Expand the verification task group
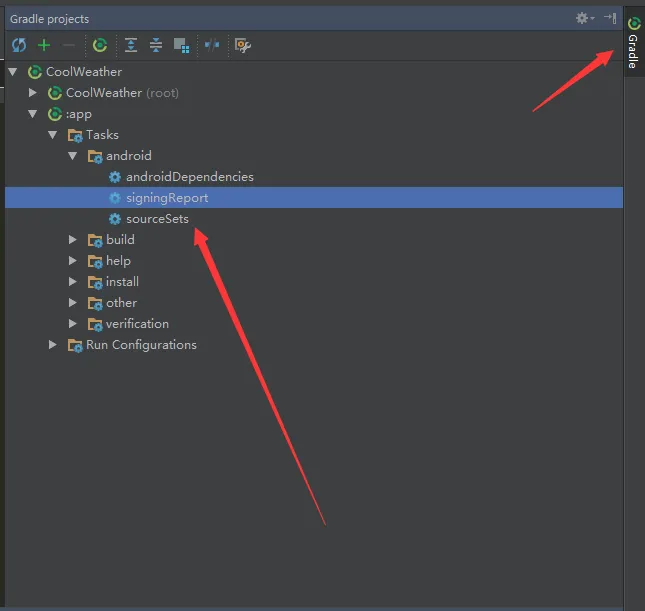Image resolution: width=645 pixels, height=611 pixels. [x=73, y=324]
